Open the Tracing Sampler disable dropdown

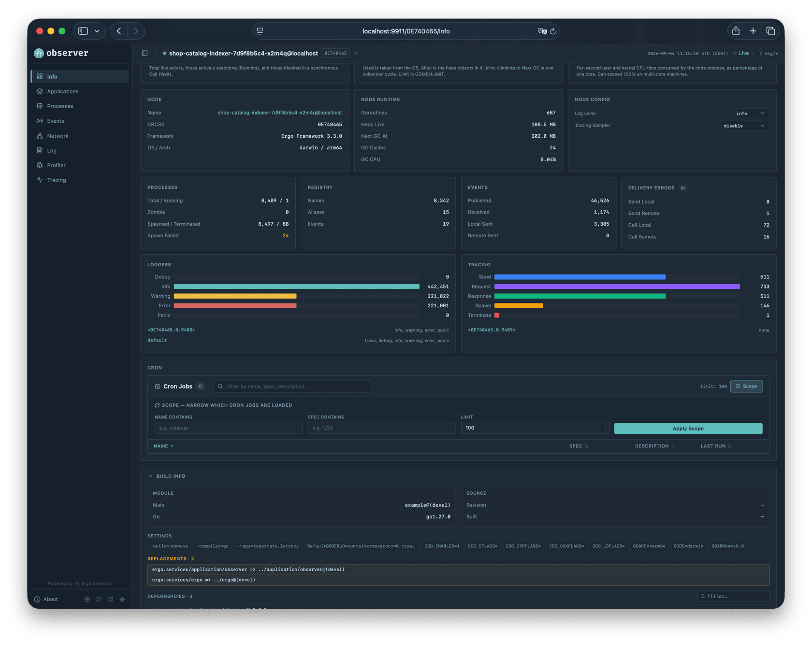coord(745,126)
